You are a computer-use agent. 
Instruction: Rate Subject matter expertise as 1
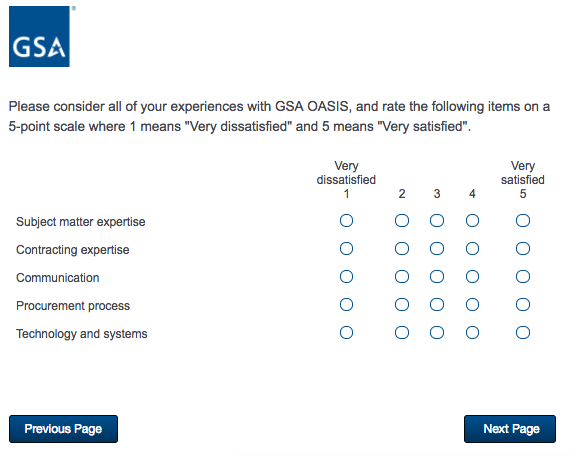pos(346,221)
